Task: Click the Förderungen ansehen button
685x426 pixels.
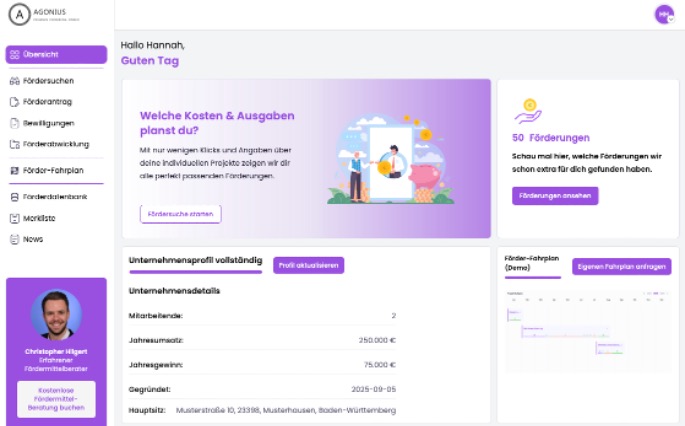Action: (555, 196)
